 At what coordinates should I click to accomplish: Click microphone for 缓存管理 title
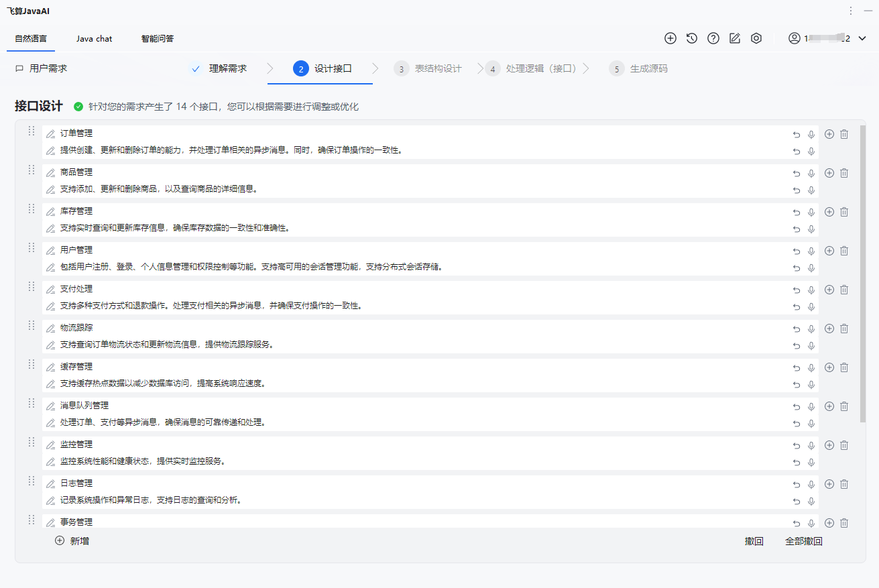tap(811, 368)
